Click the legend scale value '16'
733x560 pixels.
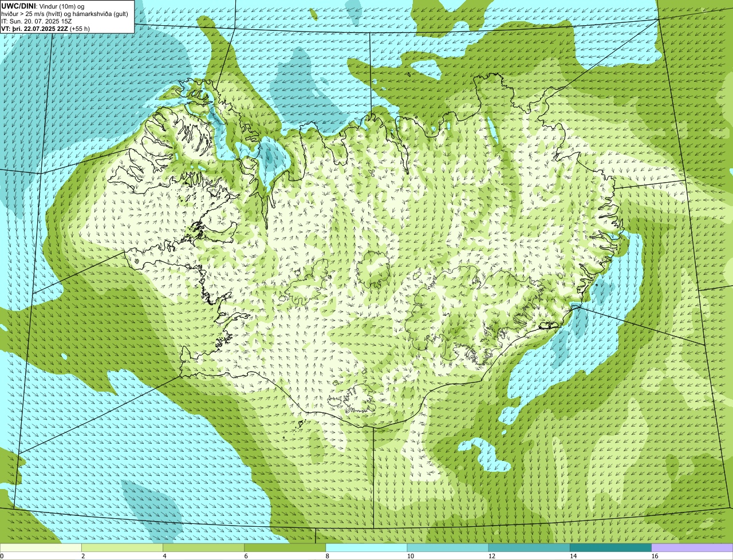point(654,556)
